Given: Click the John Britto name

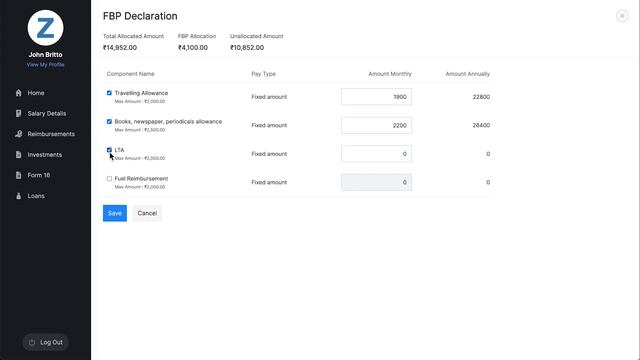Looking at the screenshot, I should click(45, 55).
